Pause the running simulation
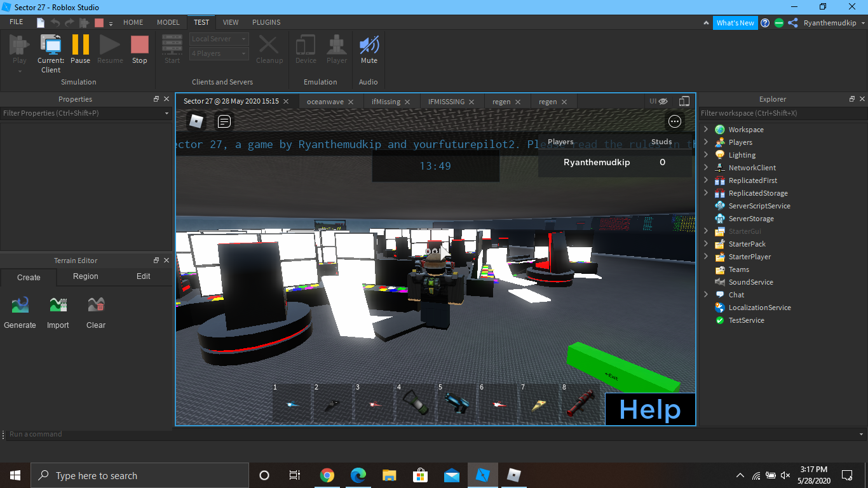 click(x=80, y=50)
